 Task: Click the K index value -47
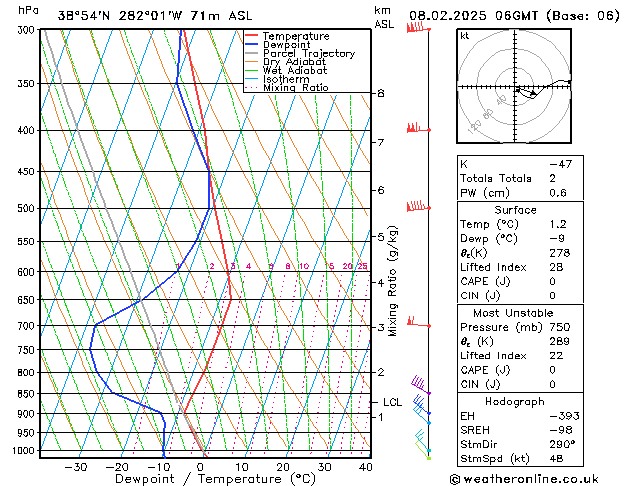(560, 164)
